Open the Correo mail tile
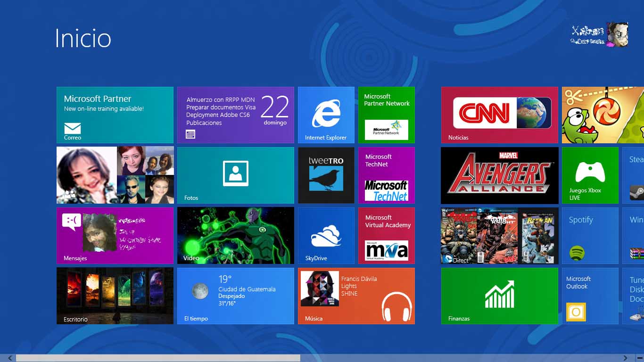 click(115, 115)
